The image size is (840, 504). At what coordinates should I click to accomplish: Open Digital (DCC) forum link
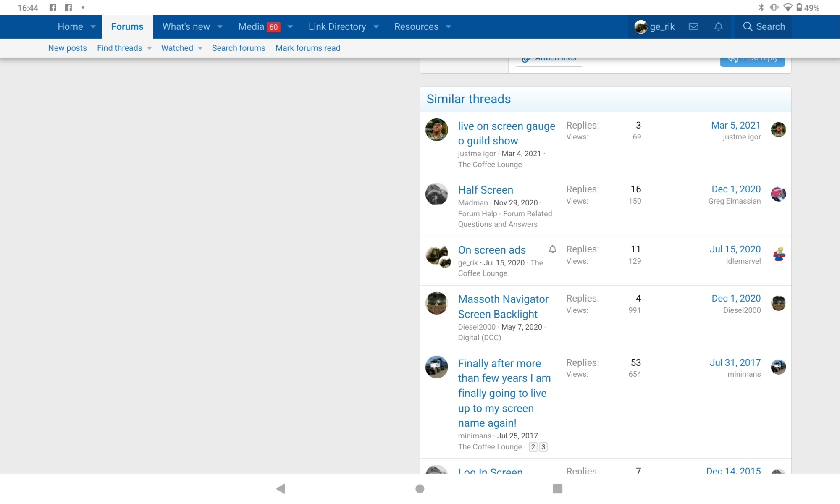tap(480, 338)
